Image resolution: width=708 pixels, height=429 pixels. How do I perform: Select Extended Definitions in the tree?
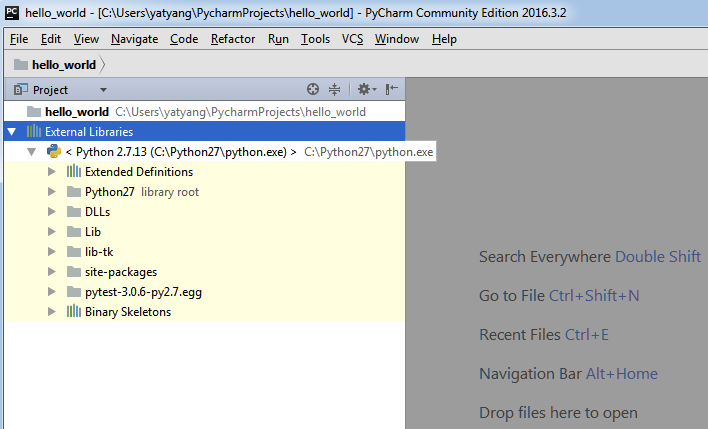(x=139, y=172)
